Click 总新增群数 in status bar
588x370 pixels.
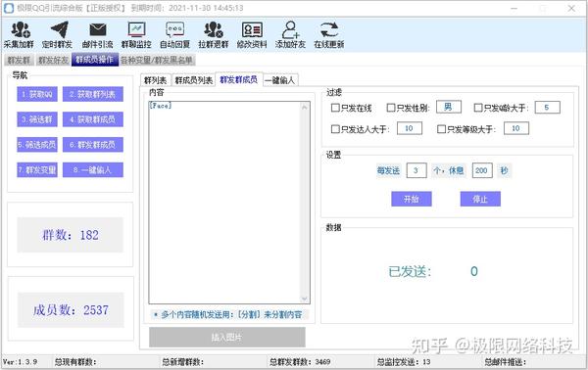(183, 362)
